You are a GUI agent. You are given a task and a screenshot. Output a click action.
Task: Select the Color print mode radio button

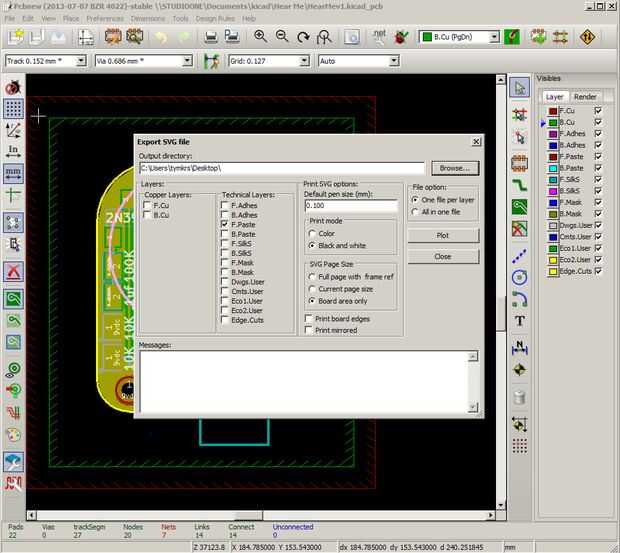314,233
